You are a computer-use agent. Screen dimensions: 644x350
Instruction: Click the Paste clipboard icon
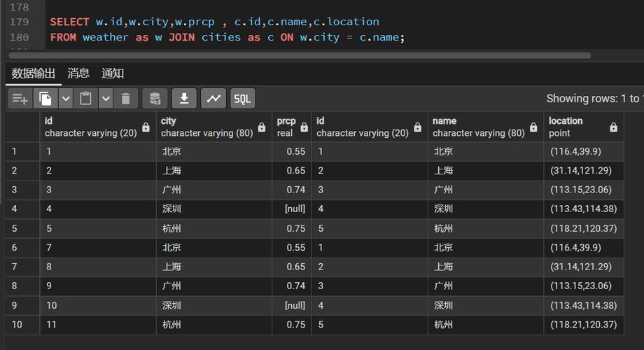[85, 99]
